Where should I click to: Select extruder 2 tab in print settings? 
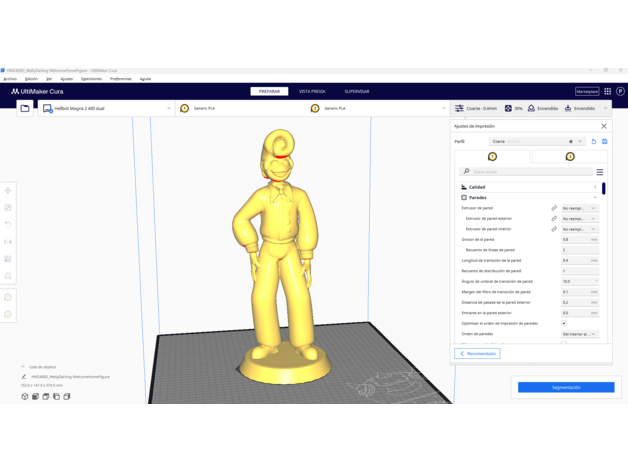point(569,157)
